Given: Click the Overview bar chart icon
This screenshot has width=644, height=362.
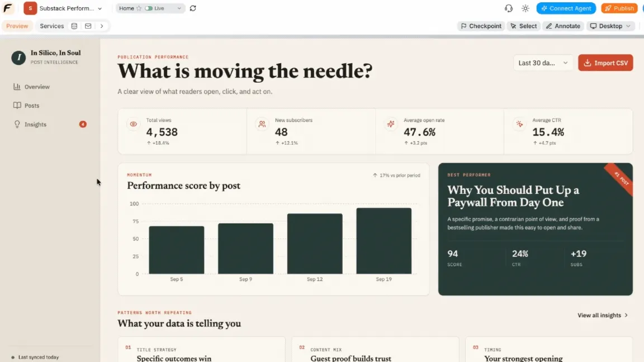Looking at the screenshot, I should (x=17, y=87).
